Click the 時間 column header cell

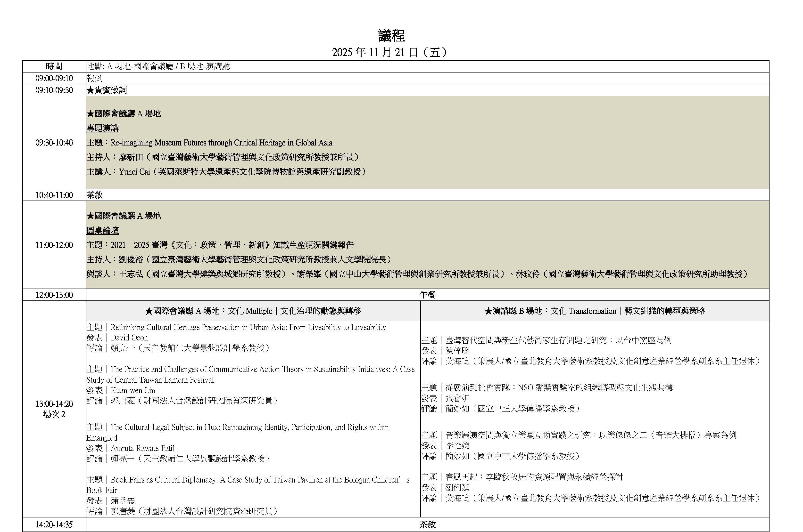pos(54,66)
